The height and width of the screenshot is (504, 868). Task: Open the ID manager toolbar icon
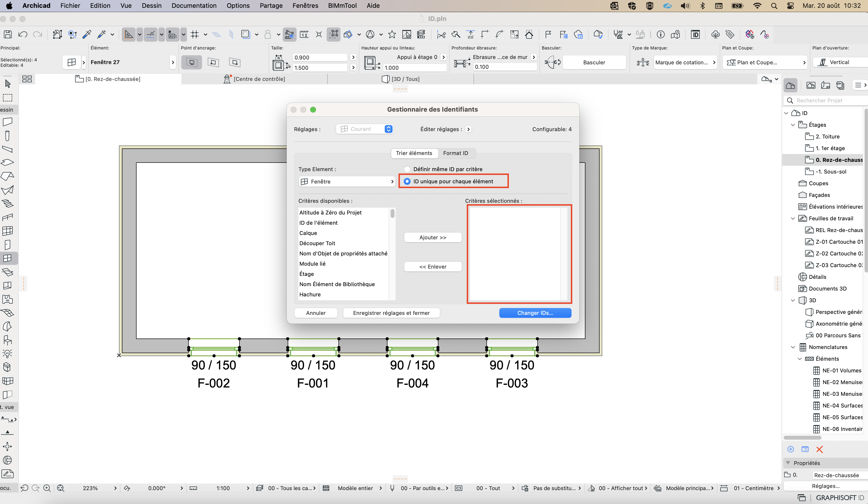click(695, 34)
